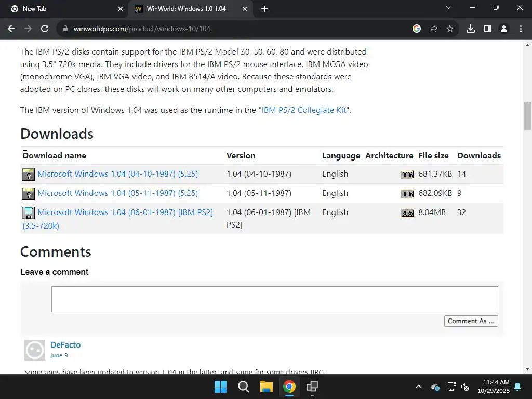Open tab search dropdown chevron
532x399 pixels.
coord(448,7)
